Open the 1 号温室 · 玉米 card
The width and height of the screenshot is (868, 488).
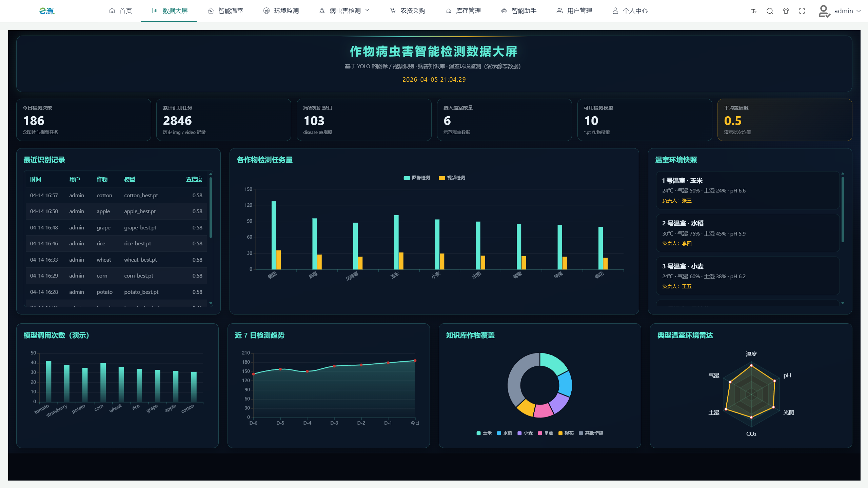coord(748,190)
